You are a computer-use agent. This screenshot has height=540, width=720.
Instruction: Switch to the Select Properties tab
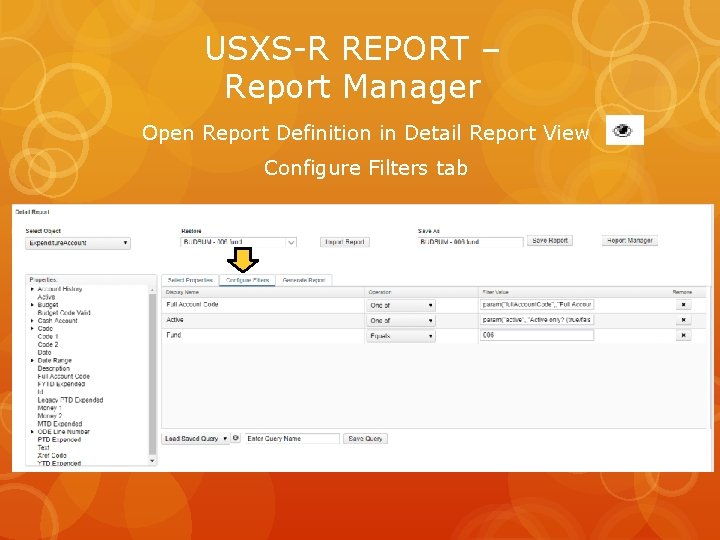(190, 280)
